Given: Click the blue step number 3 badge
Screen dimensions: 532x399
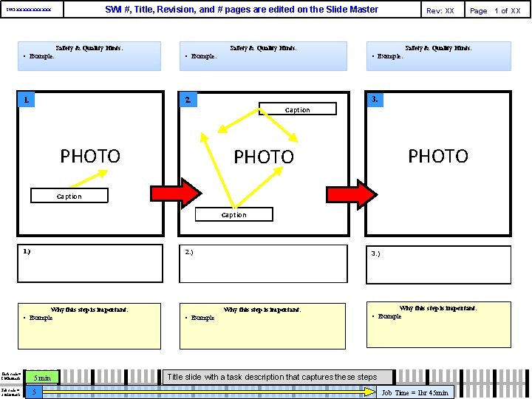Looking at the screenshot, I should (x=375, y=100).
